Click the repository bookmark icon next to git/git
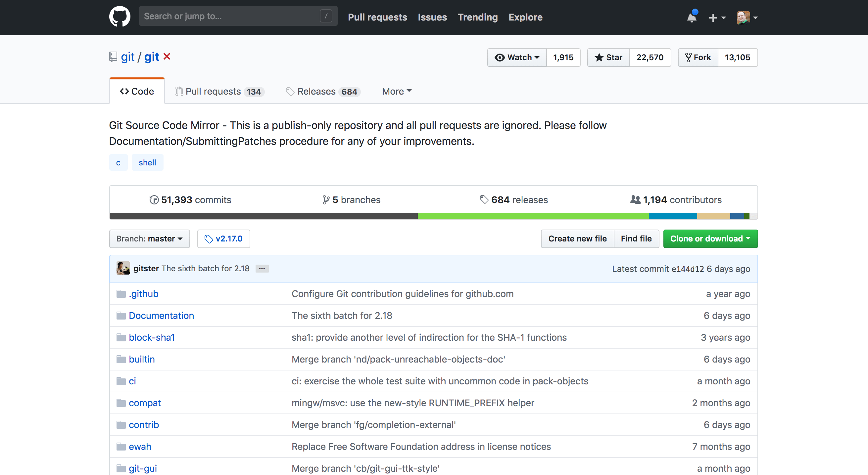 [113, 57]
